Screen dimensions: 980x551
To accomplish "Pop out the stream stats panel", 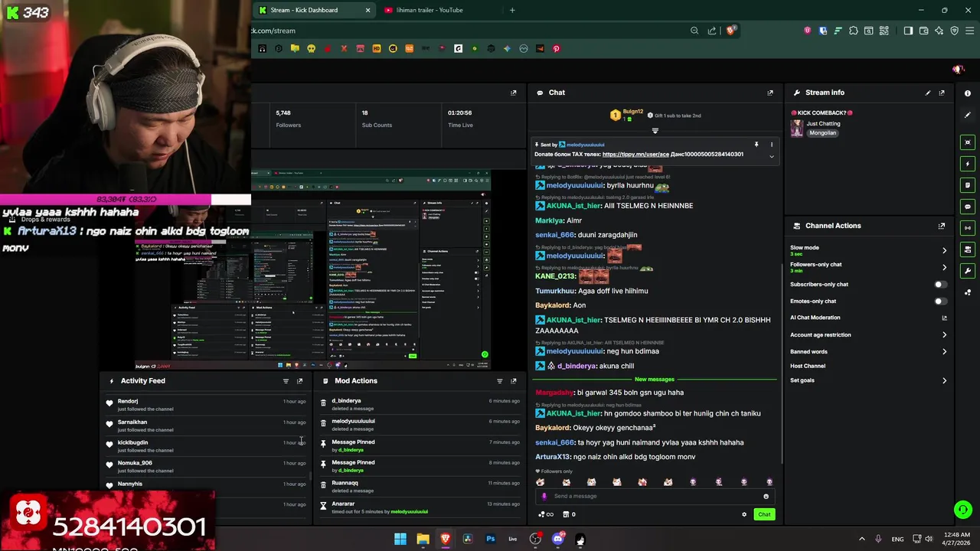I will point(513,93).
